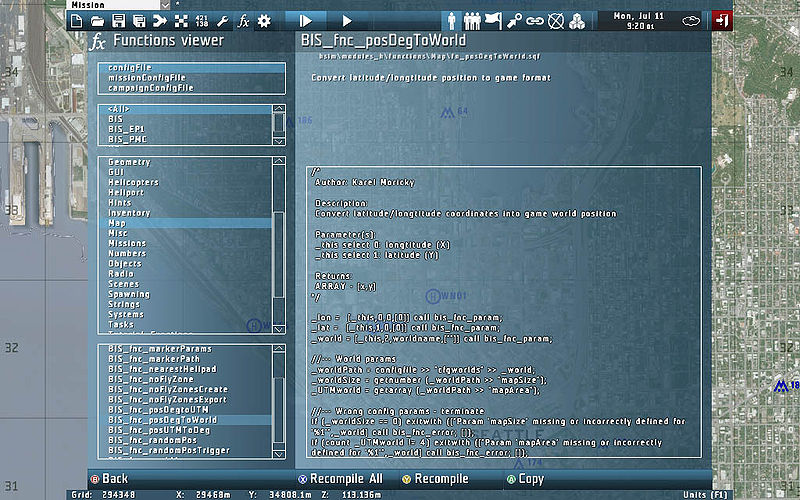
Task: Click the plain play triangle icon
Action: pos(347,21)
